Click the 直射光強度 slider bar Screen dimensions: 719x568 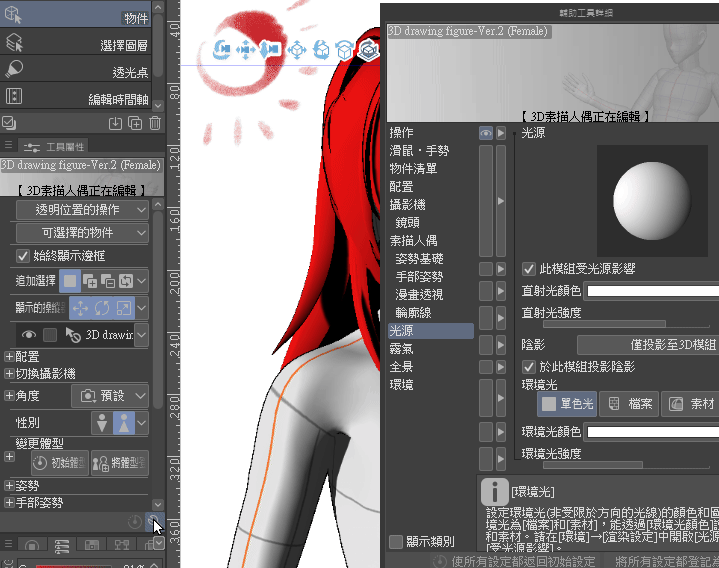[626, 324]
